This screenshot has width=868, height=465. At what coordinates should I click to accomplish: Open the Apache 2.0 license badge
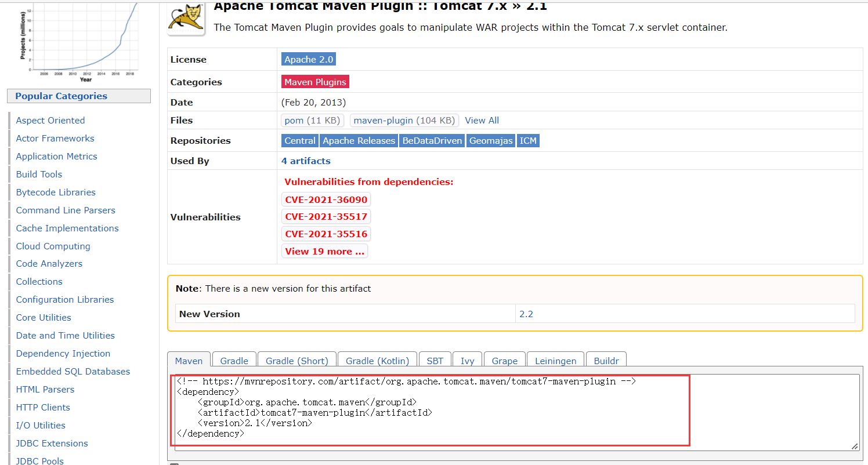click(309, 59)
